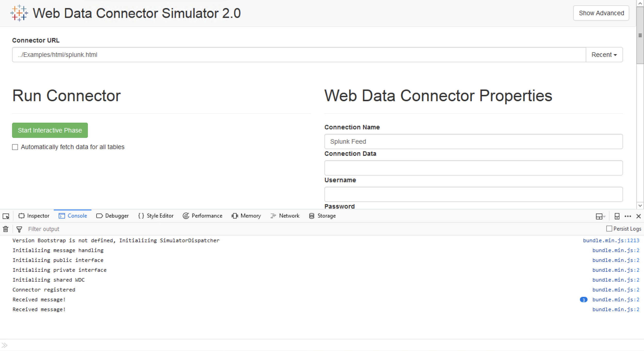Open the Recent URLs dropdown
644x351 pixels.
[604, 55]
